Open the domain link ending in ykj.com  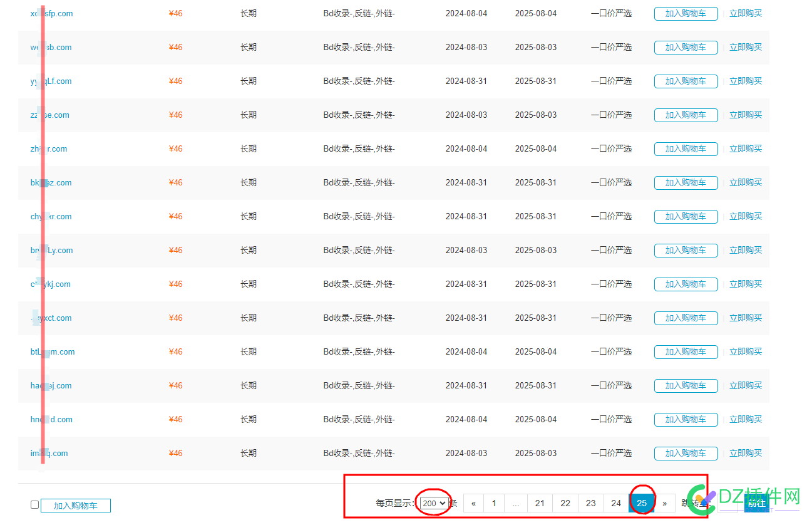point(50,284)
